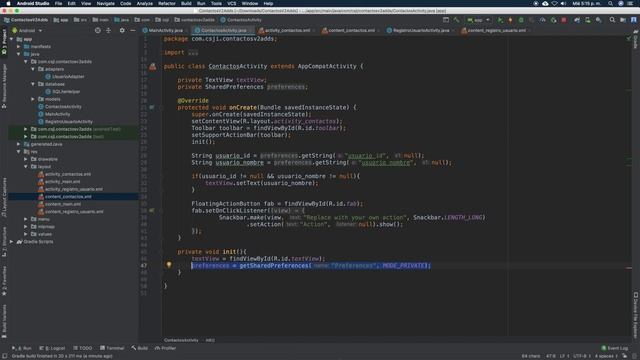Screen dimensions: 640x360
Task: Open Search Everywhere magnifier icon in the toolbar
Action: (x=612, y=20)
